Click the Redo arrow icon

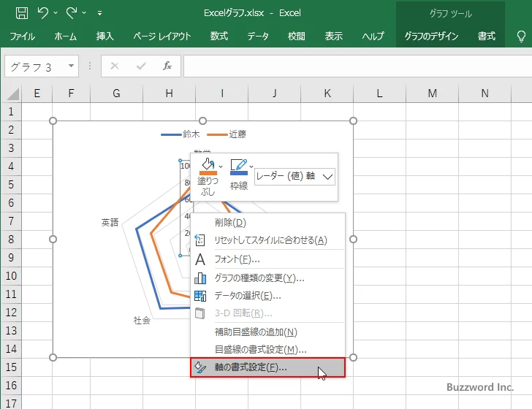click(x=72, y=13)
